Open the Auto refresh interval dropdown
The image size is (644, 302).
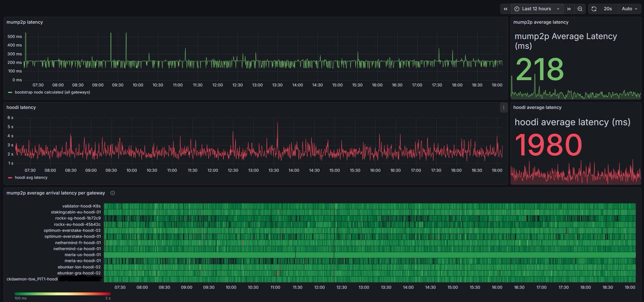coord(629,9)
